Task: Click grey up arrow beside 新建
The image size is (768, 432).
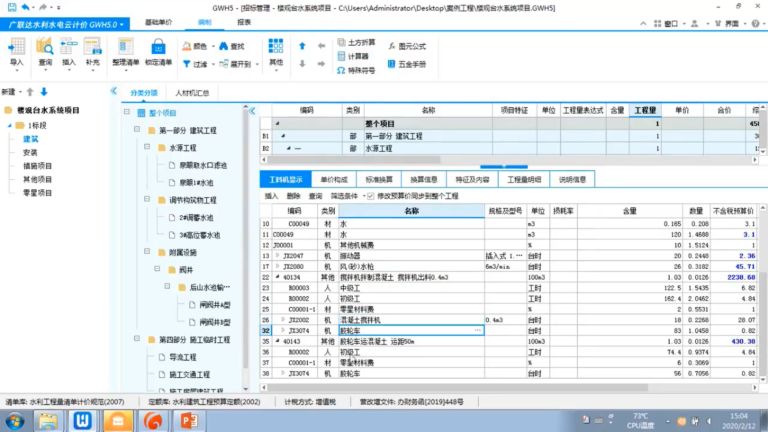Action: click(30, 92)
